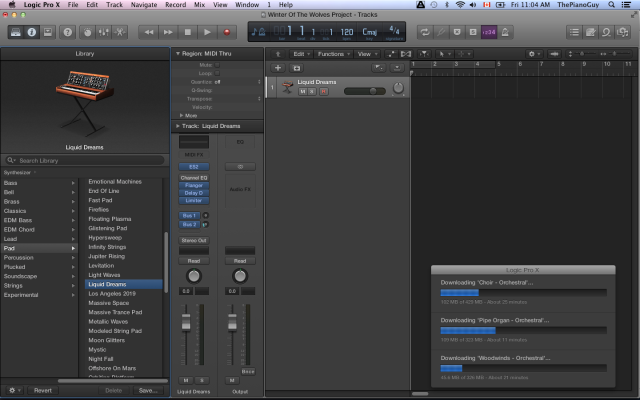The image size is (640, 400).
Task: Expand the More region parameters triangle
Action: (181, 116)
